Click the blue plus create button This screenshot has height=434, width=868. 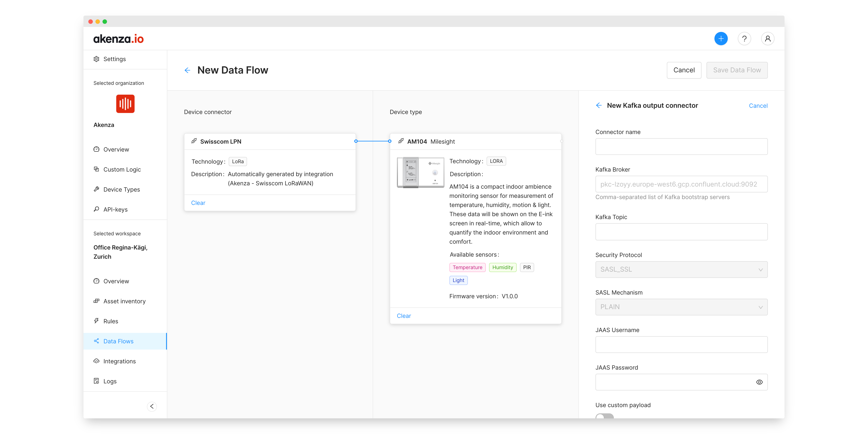721,39
